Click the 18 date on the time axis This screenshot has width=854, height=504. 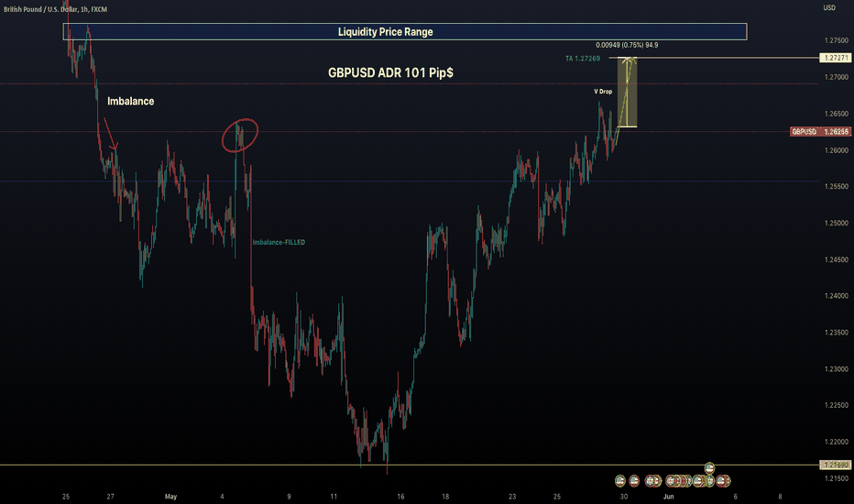[x=445, y=497]
